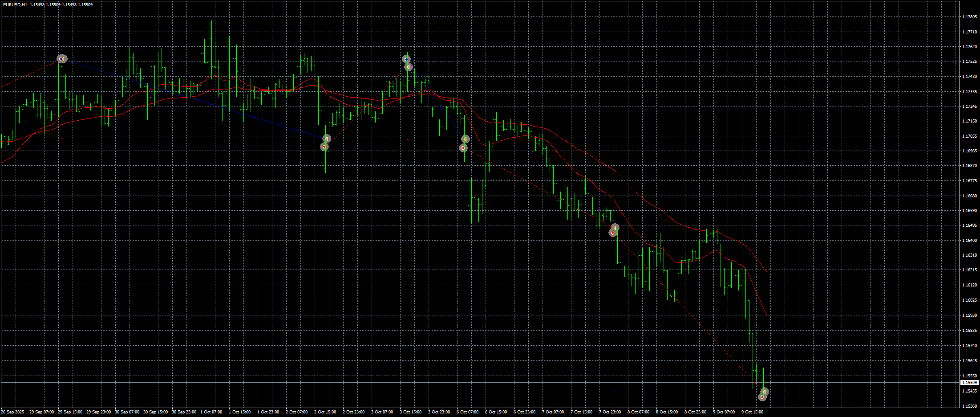This screenshot has height=417, width=980.
Task: Click the 1.17710 price scale label
Action: point(969,32)
